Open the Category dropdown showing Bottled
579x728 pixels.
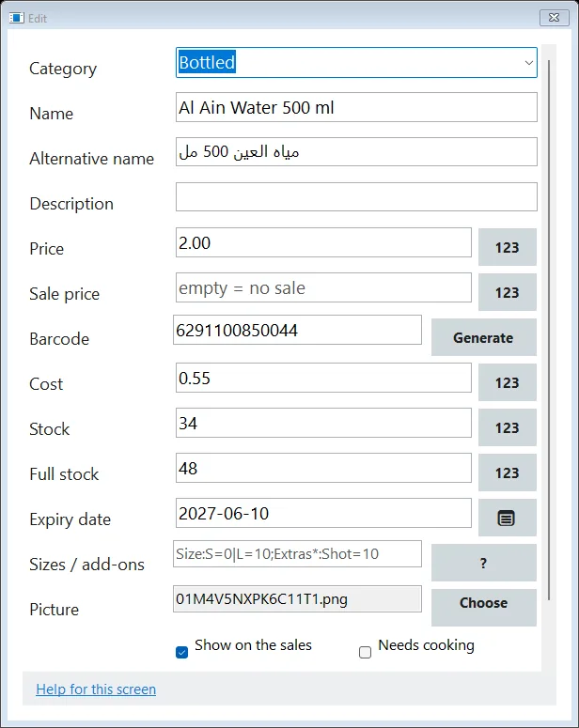pos(356,62)
